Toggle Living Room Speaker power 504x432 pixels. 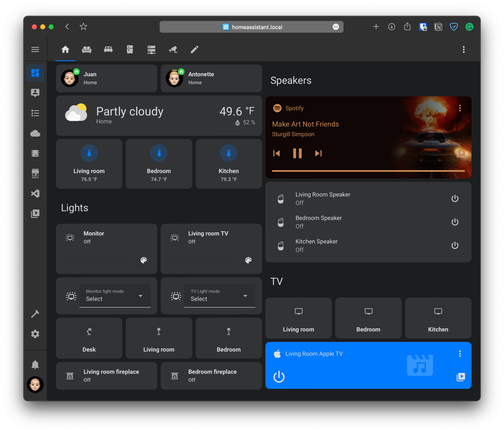(455, 198)
